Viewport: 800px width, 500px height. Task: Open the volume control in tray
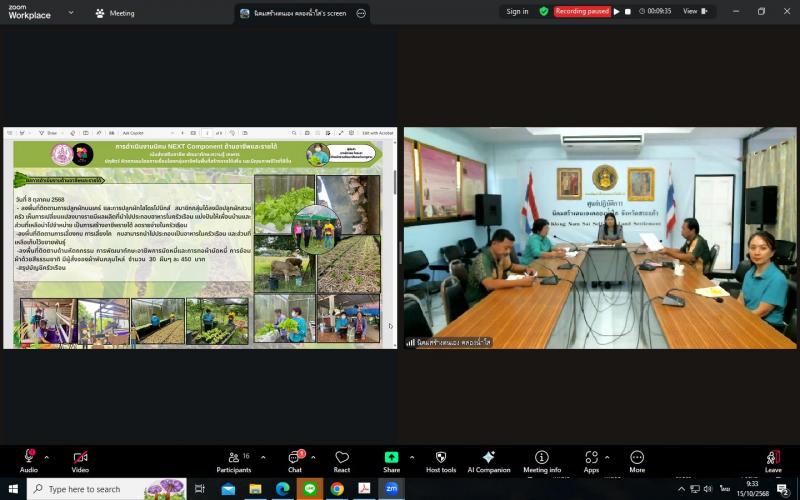(708, 489)
